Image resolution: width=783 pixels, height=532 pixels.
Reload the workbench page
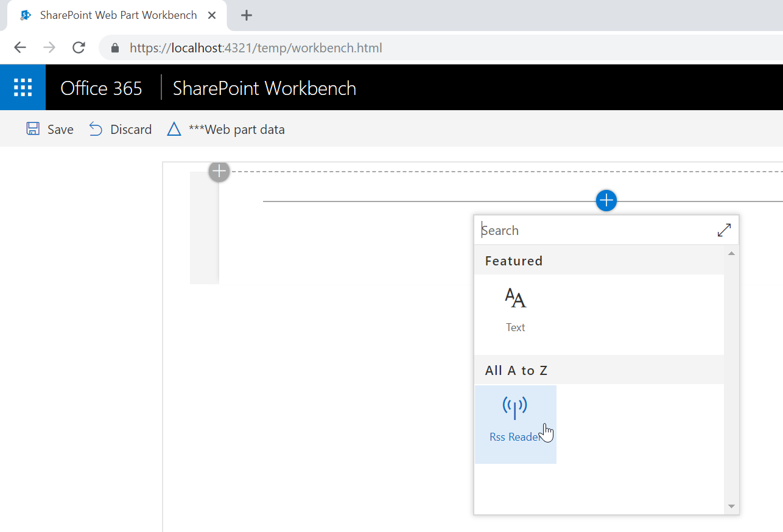pos(79,47)
